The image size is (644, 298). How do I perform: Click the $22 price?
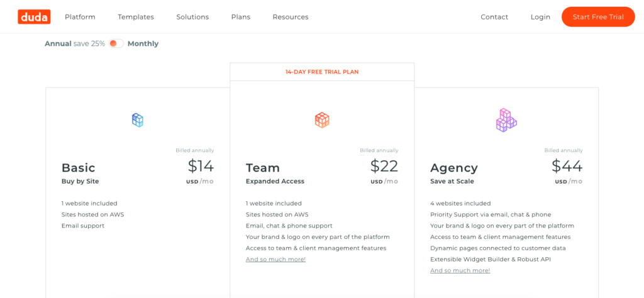tap(384, 166)
